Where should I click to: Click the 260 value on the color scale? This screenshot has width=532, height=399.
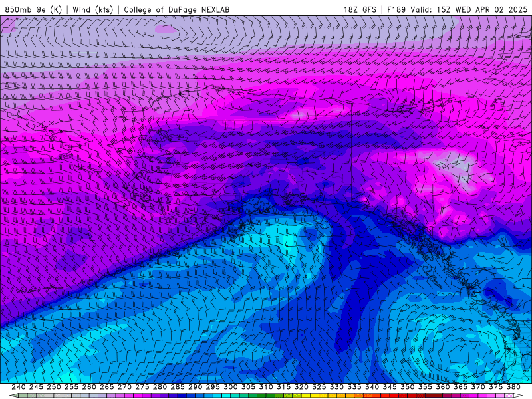(x=89, y=387)
